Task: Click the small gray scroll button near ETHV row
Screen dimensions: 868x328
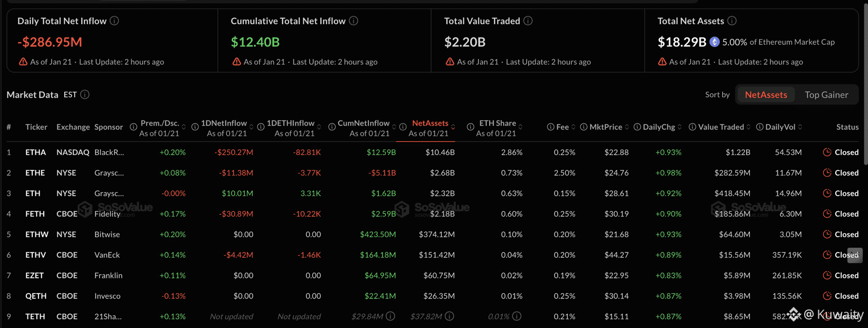Action: (855, 255)
